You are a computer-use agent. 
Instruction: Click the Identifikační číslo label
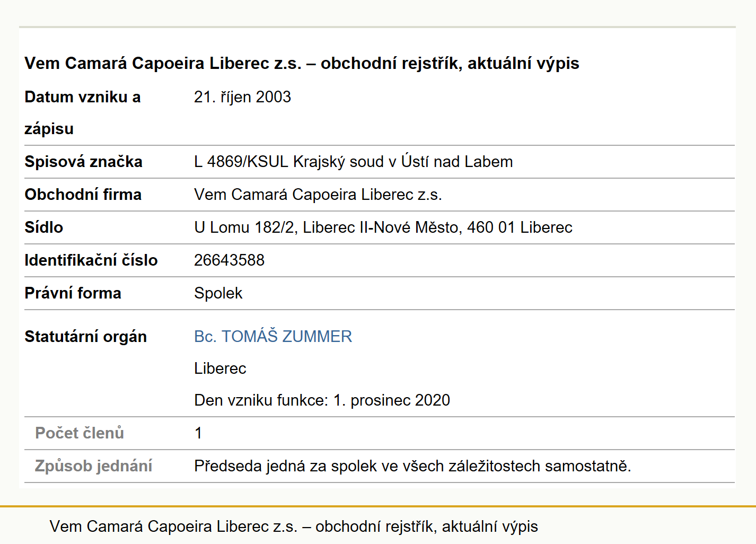click(x=91, y=260)
